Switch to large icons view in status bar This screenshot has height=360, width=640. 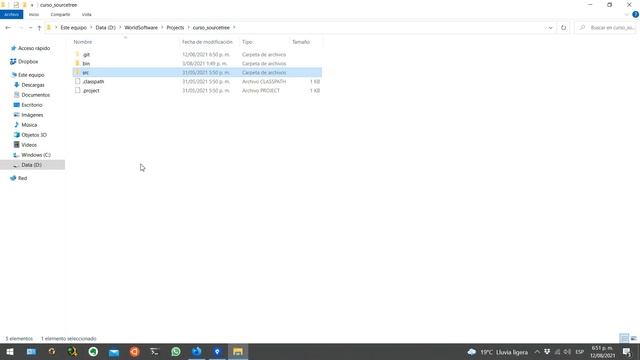[633, 338]
